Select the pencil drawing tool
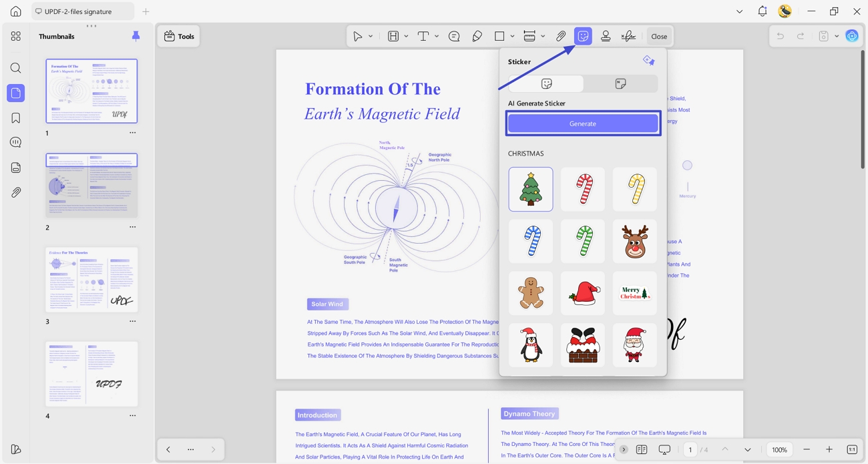Screen dimensions: 868x464 pyautogui.click(x=477, y=36)
